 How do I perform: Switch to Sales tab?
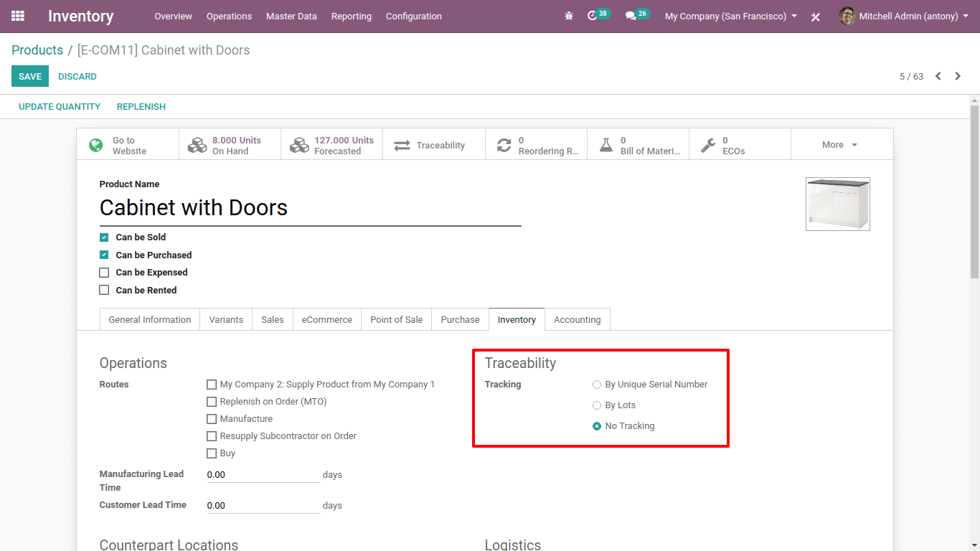[x=273, y=320]
